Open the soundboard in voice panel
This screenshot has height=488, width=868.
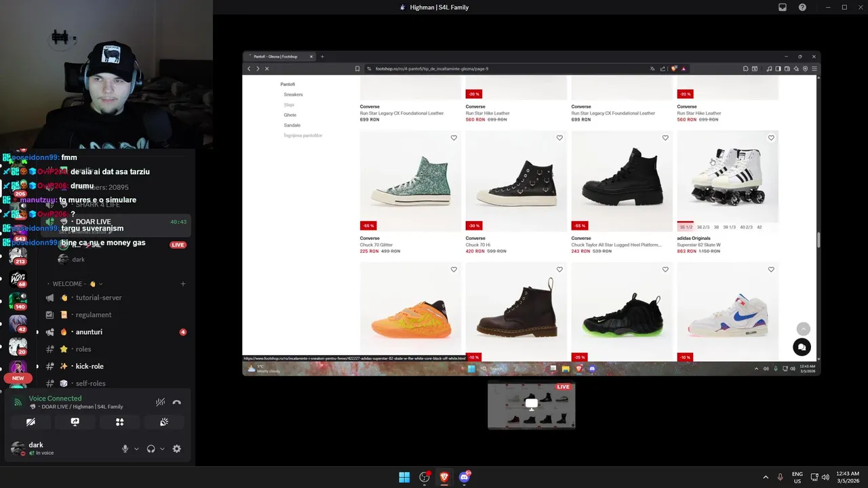pos(164,422)
